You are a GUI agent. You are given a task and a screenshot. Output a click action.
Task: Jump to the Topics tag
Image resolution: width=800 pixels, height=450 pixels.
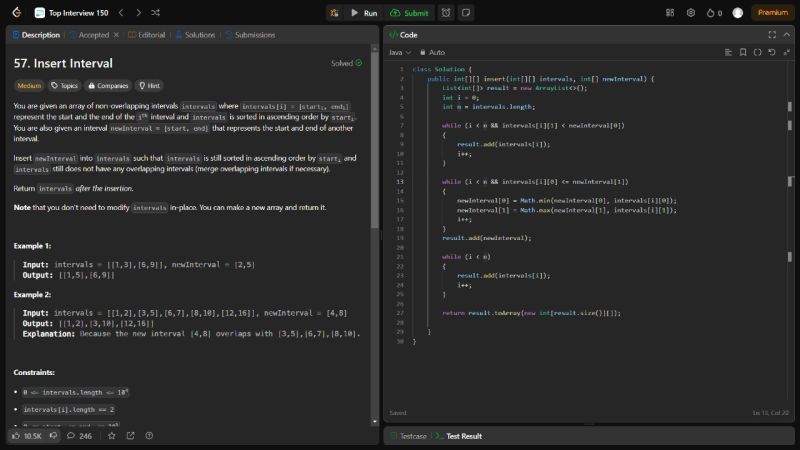click(x=64, y=86)
